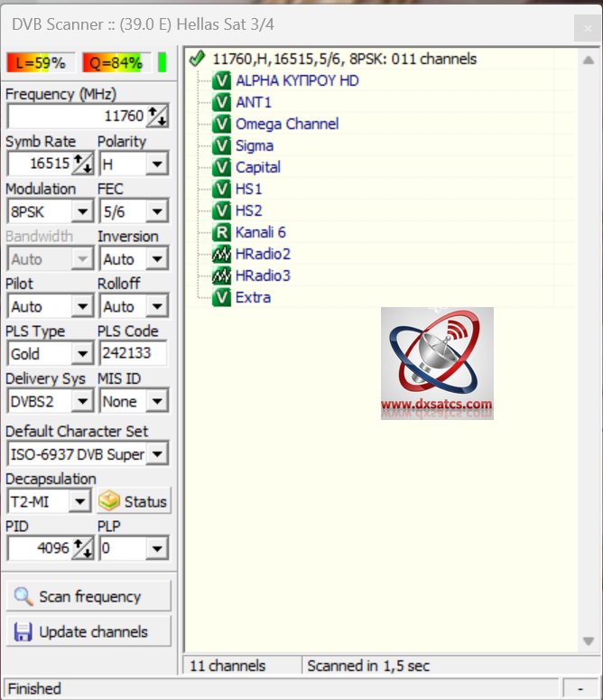Click the radio waveform icon beside HRadio2

point(221,254)
